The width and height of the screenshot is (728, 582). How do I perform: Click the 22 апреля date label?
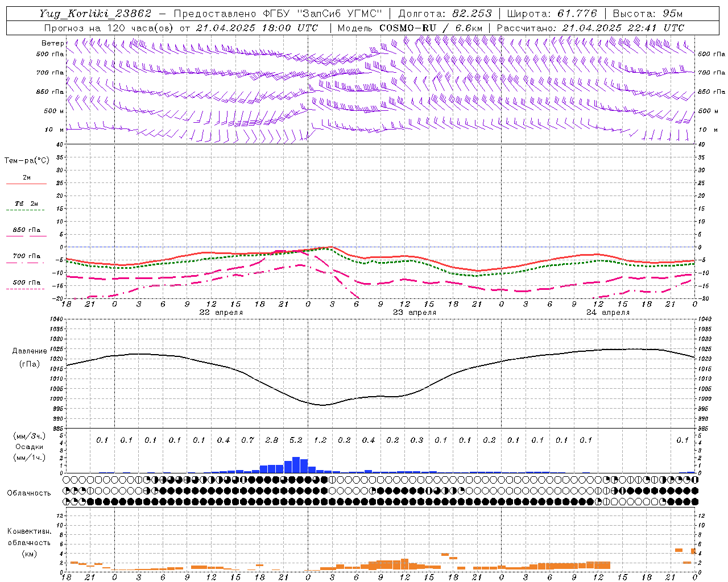221,312
